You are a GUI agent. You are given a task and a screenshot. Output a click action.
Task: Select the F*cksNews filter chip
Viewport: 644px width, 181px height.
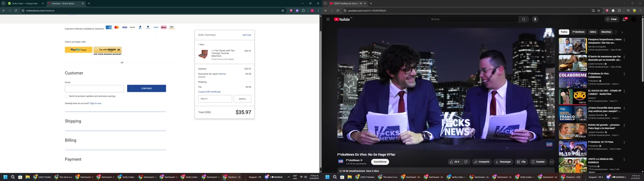[578, 32]
